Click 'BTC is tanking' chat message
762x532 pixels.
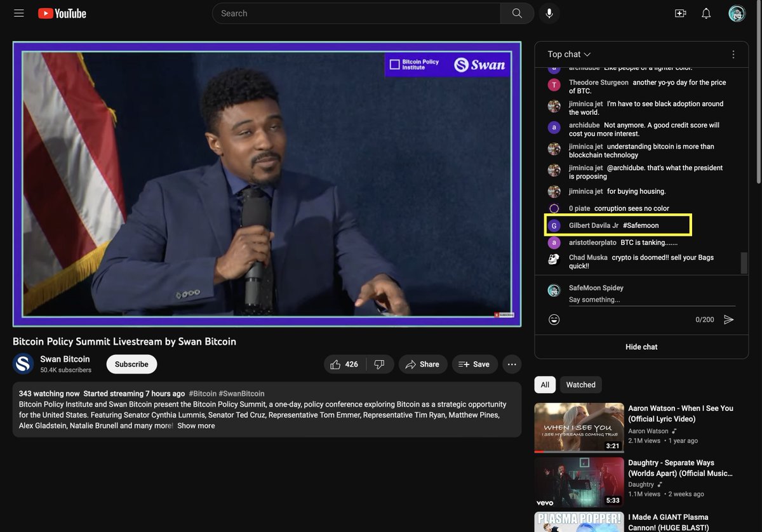649,243
